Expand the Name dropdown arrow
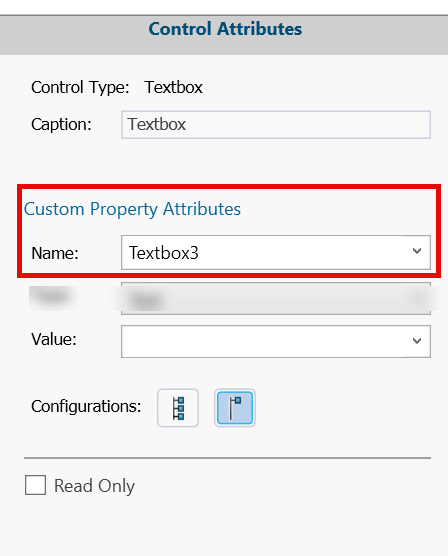Screen dimensions: 448x556 tap(417, 251)
